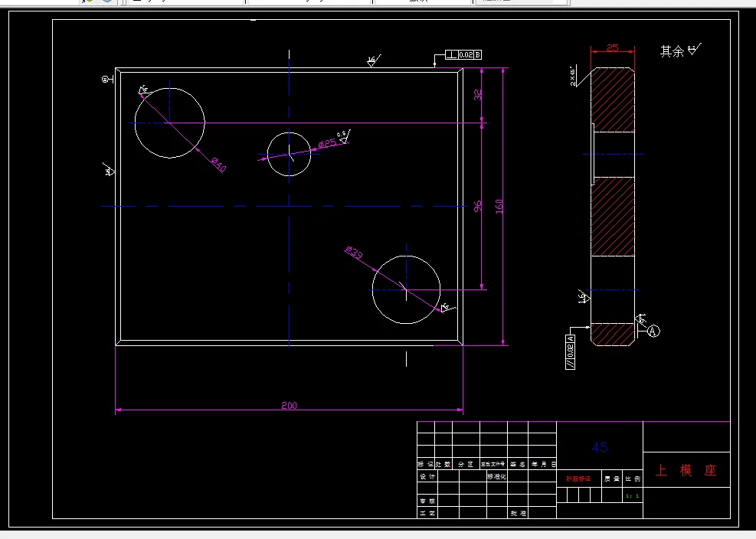The width and height of the screenshot is (756, 539).
Task: Select the 审核 row label
Action: [427, 501]
